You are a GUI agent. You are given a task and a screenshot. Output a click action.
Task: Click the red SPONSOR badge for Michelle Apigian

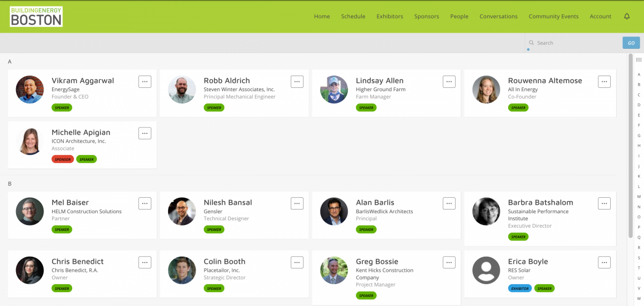coord(63,159)
